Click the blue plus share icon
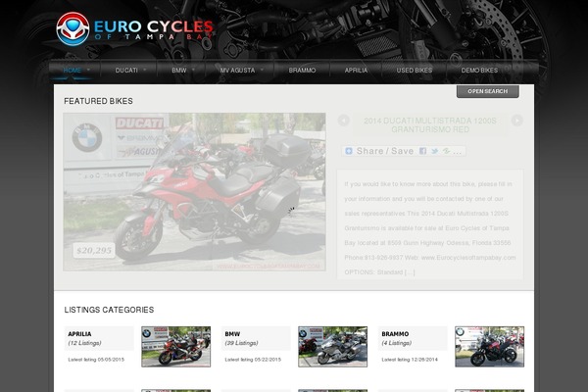 [349, 151]
